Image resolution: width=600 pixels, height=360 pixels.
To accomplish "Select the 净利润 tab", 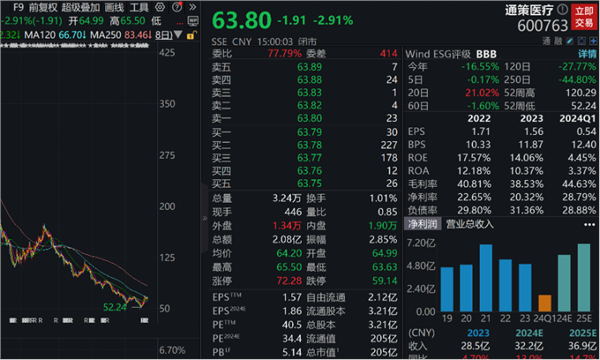I will click(x=422, y=224).
